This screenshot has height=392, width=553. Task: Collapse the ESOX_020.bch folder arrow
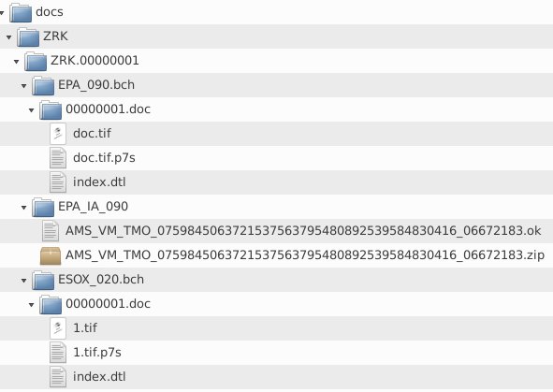[x=23, y=281]
